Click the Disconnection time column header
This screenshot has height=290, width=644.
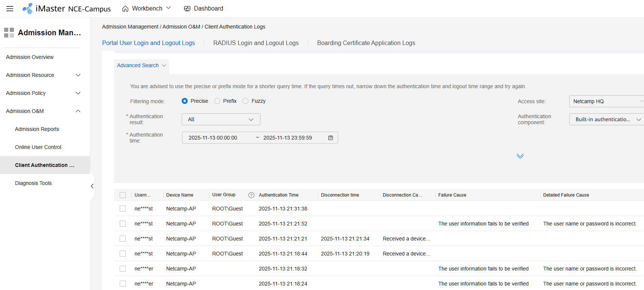coord(340,195)
